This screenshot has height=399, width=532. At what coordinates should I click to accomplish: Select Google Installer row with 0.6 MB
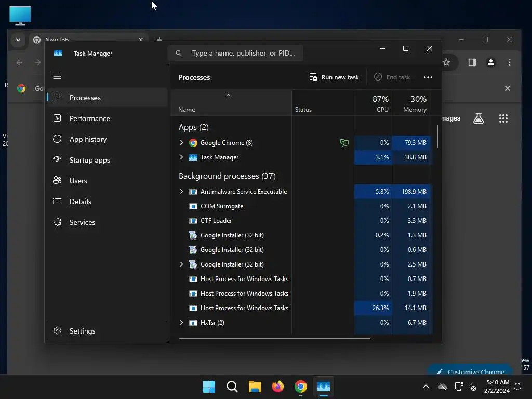(301, 250)
